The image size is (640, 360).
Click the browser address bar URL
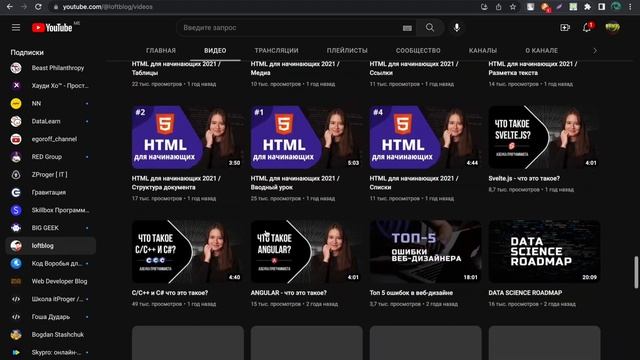click(107, 7)
